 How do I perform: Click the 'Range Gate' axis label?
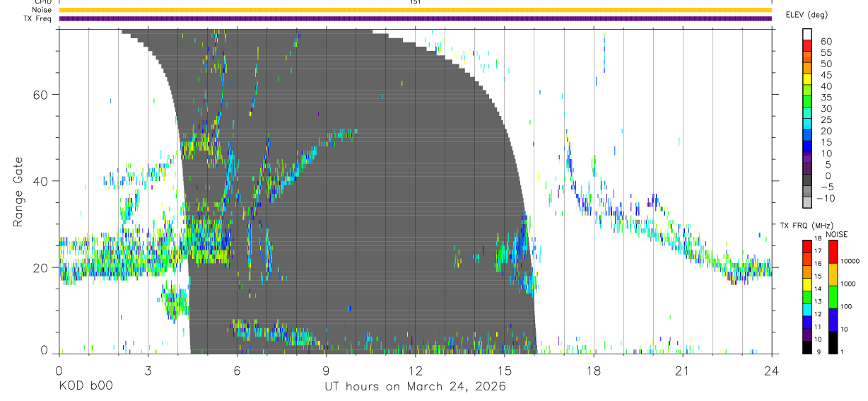pyautogui.click(x=18, y=192)
